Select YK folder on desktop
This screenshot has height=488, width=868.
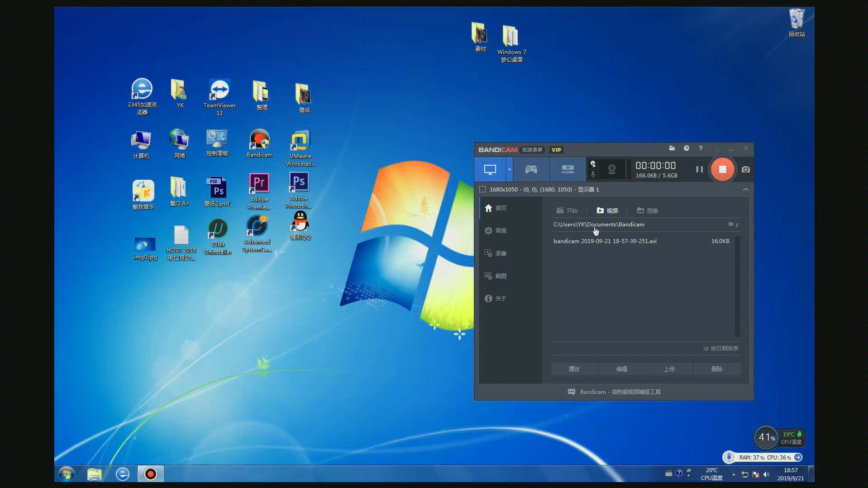click(x=180, y=94)
